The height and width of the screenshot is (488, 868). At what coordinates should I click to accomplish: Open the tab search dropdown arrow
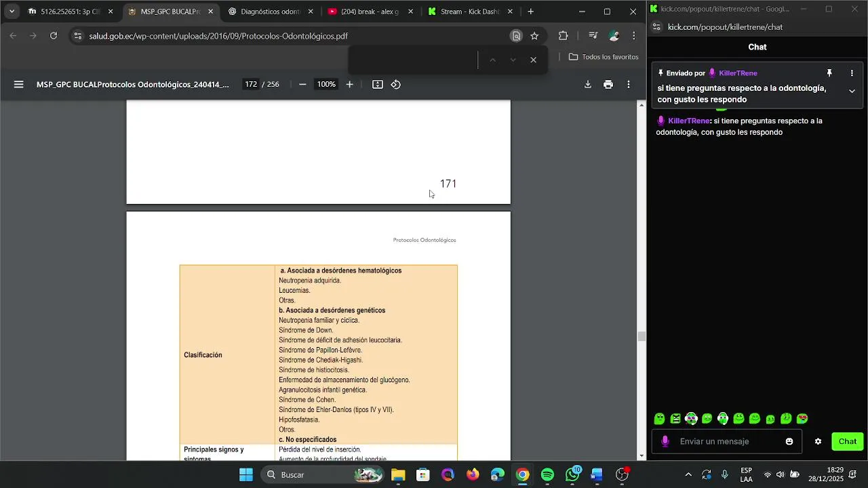[x=12, y=12]
